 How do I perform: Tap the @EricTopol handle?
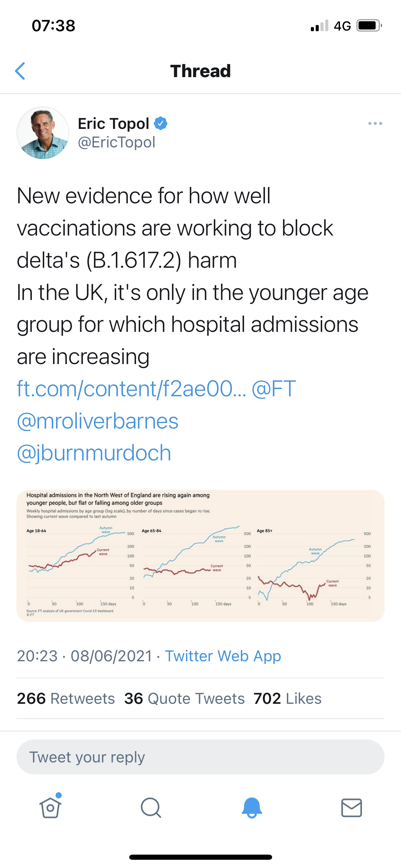point(117,142)
